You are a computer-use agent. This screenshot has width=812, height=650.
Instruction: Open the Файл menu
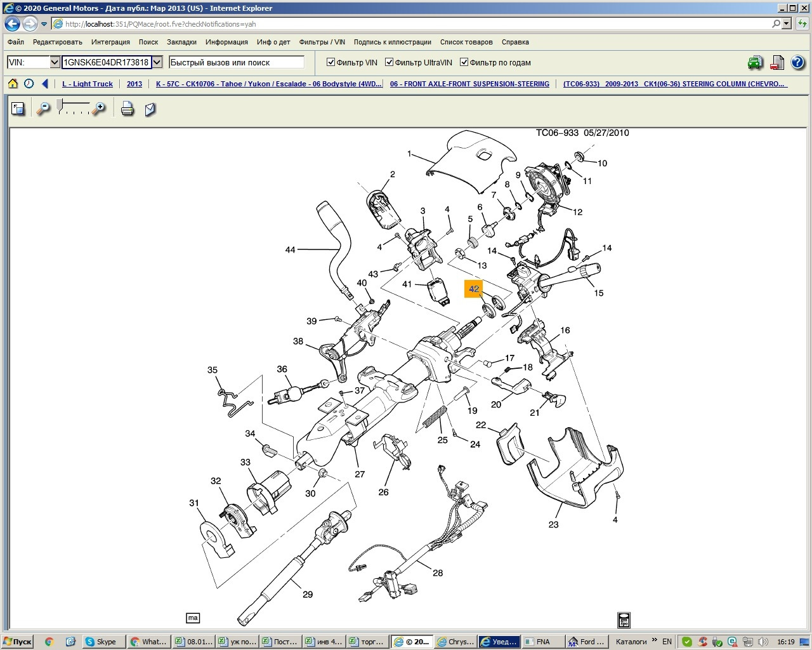(16, 42)
